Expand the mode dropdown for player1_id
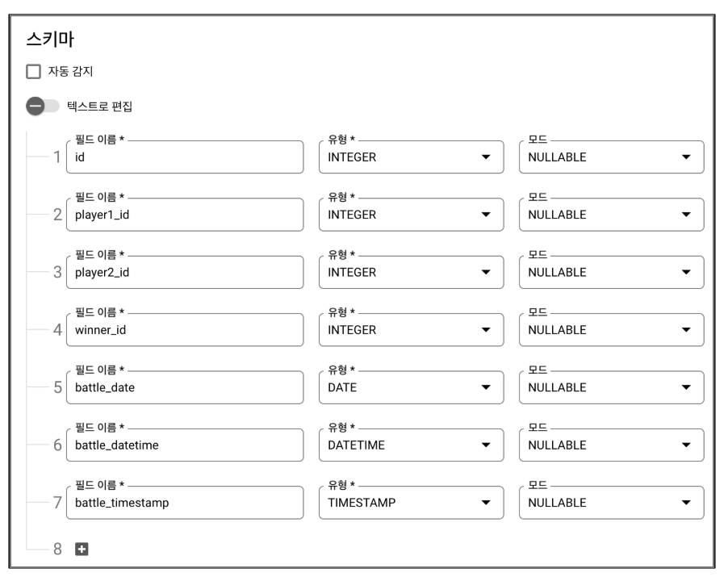This screenshot has height=581, width=728. coord(611,215)
